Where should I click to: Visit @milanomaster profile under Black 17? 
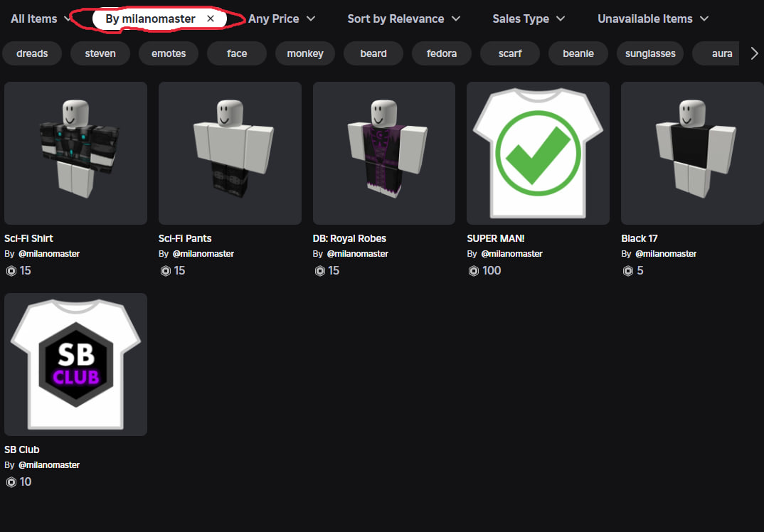pos(666,254)
